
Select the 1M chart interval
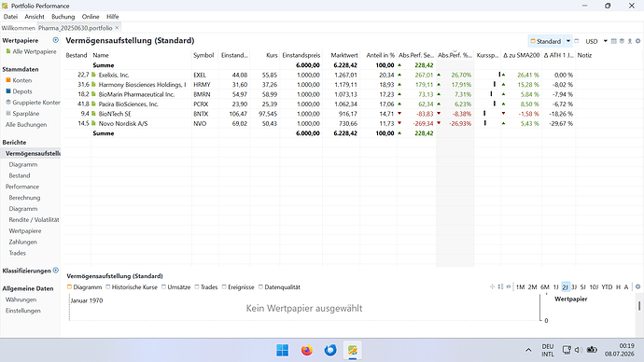click(520, 286)
